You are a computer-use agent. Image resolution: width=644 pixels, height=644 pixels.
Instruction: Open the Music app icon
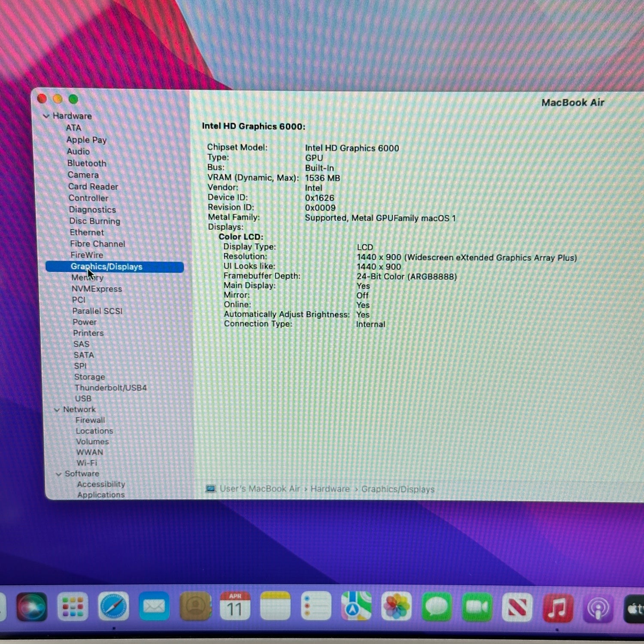(557, 608)
